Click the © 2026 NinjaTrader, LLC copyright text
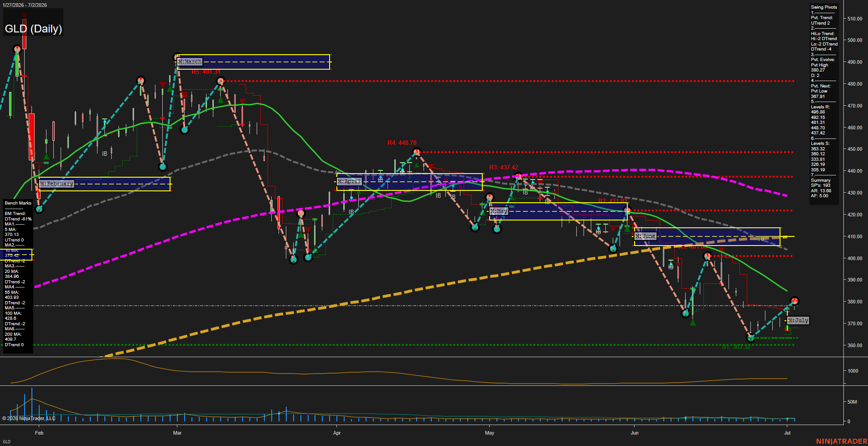Screen dimensions: 868x446 [29, 418]
